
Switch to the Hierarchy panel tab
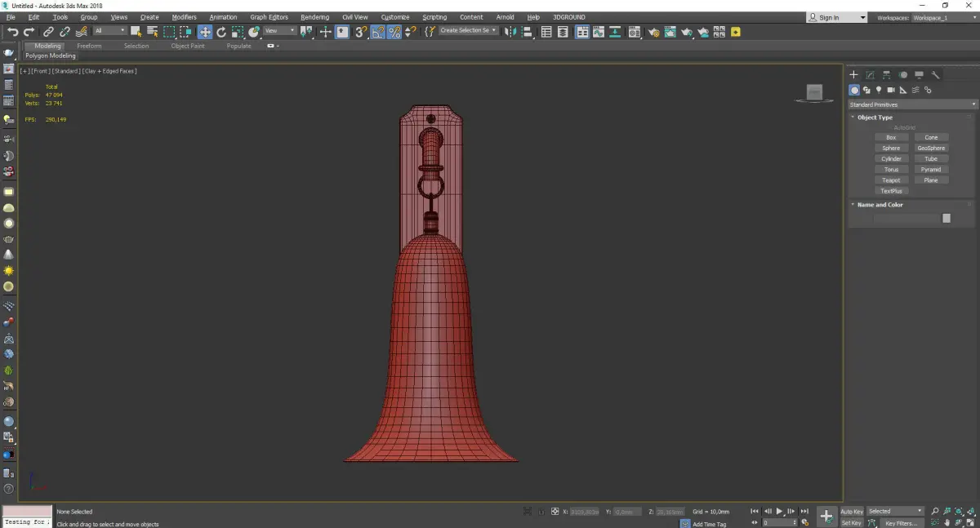click(x=886, y=74)
